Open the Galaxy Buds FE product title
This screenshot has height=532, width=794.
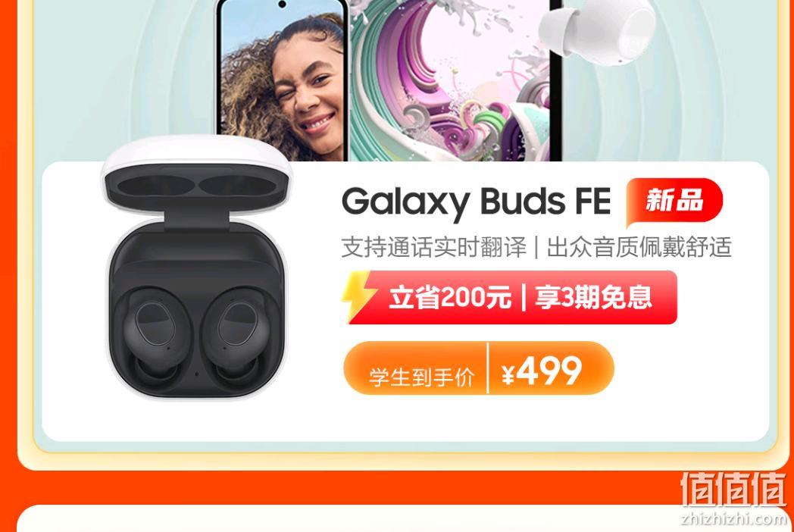(476, 202)
